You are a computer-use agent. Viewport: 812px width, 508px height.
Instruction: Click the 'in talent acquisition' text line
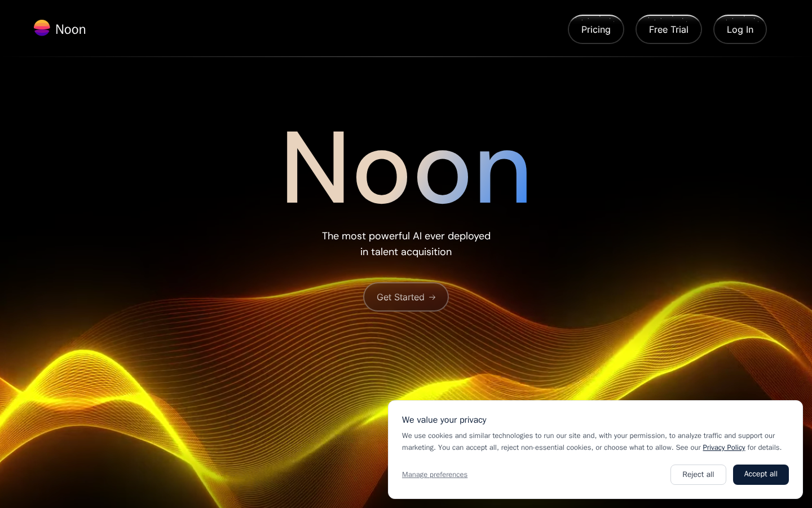[406, 252]
